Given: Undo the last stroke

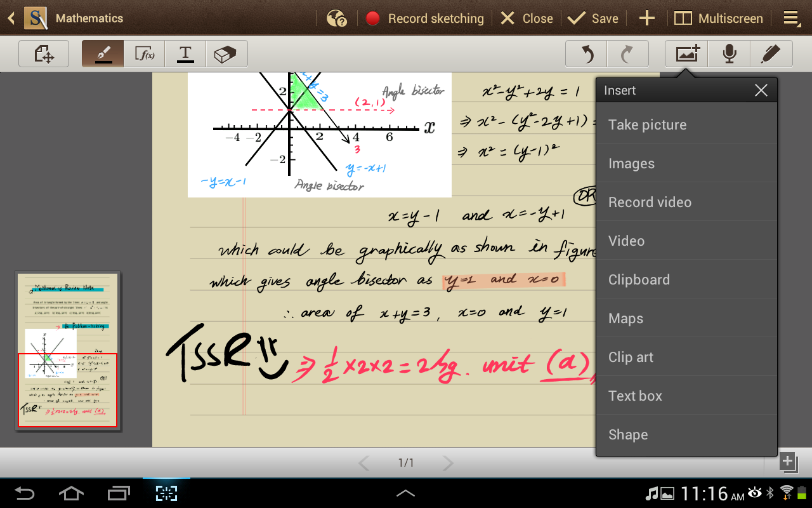Looking at the screenshot, I should tap(586, 54).
